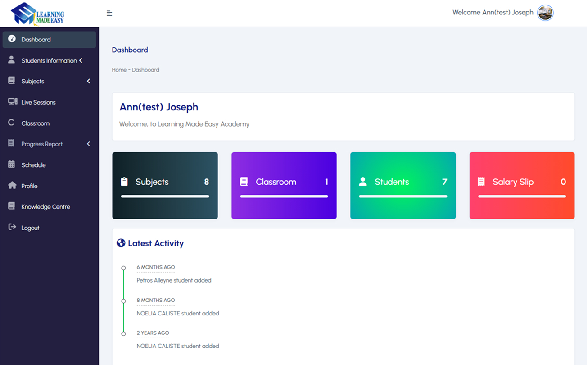Click the Profile home icon
The height and width of the screenshot is (365, 588).
(12, 186)
